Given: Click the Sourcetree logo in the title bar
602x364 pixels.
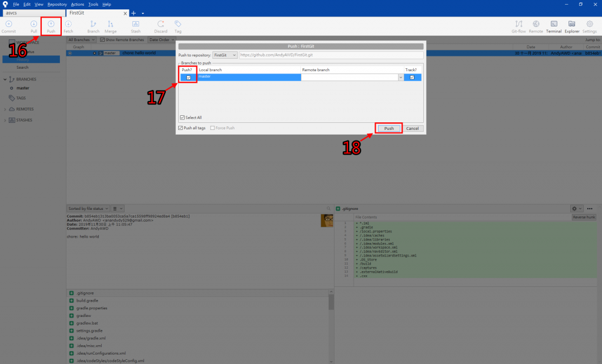Looking at the screenshot, I should click(5, 4).
